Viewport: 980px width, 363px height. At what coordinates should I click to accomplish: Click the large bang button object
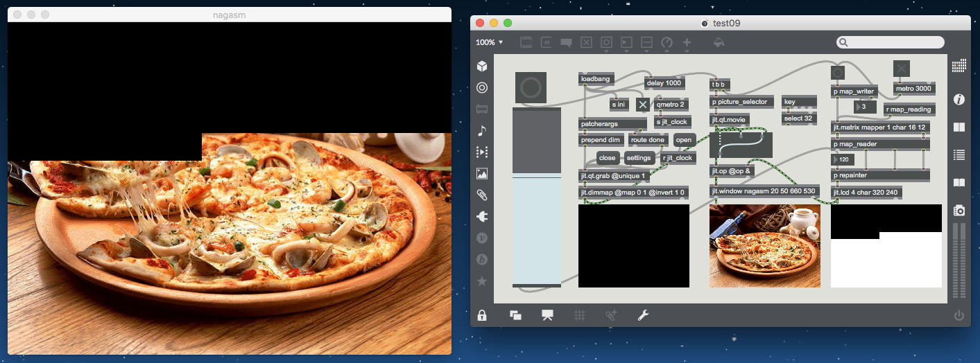pyautogui.click(x=531, y=87)
